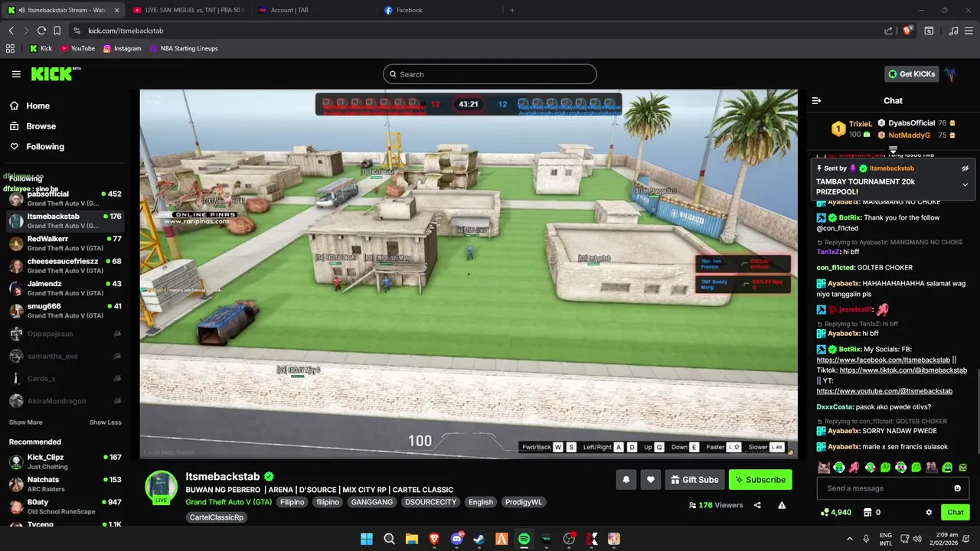Click the Brave Shields icon
The width and height of the screenshot is (980, 551).
point(908,31)
